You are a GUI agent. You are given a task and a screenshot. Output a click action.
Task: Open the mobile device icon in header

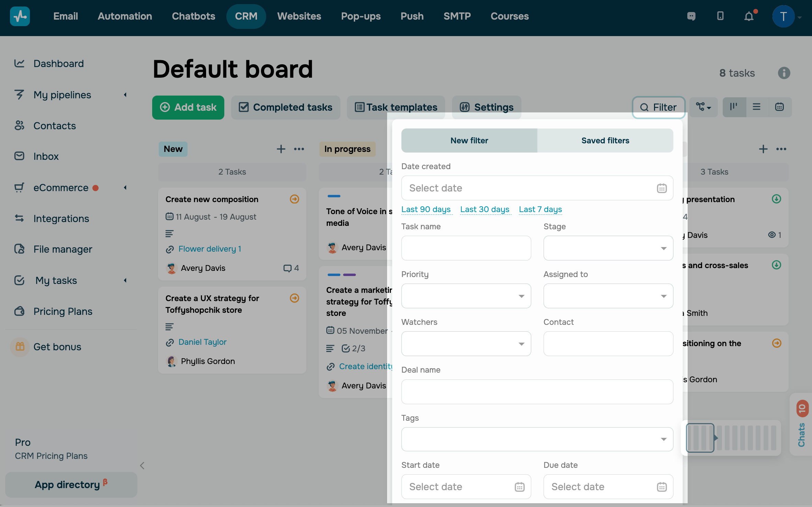(x=720, y=16)
